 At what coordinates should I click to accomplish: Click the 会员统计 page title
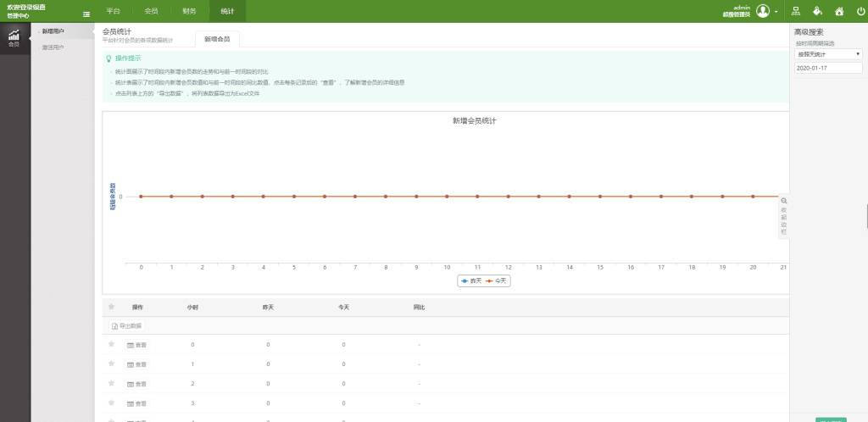117,31
